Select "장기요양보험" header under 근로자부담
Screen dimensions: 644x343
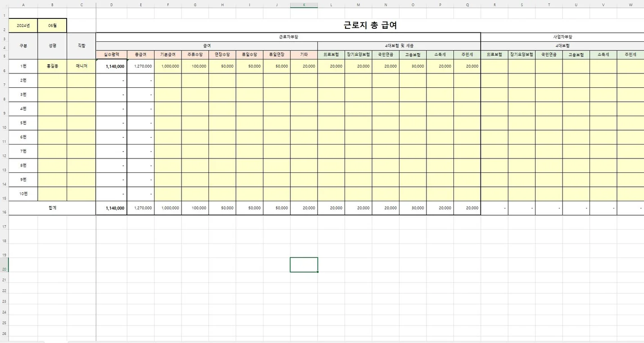tap(358, 54)
